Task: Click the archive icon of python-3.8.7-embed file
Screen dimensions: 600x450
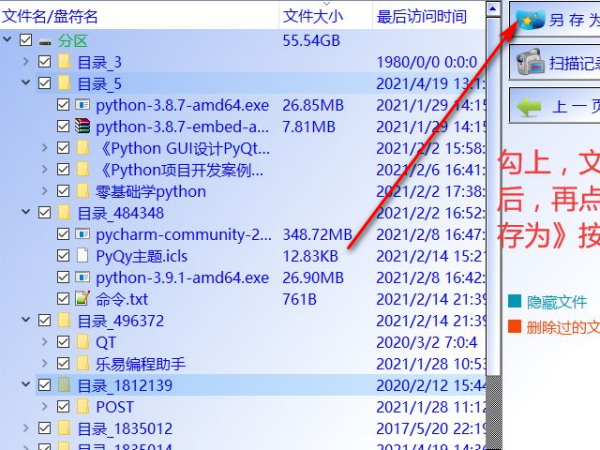Action: click(x=82, y=126)
